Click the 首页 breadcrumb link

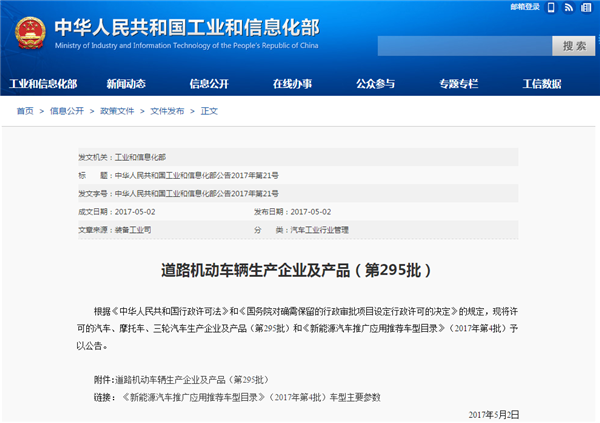(x=24, y=111)
